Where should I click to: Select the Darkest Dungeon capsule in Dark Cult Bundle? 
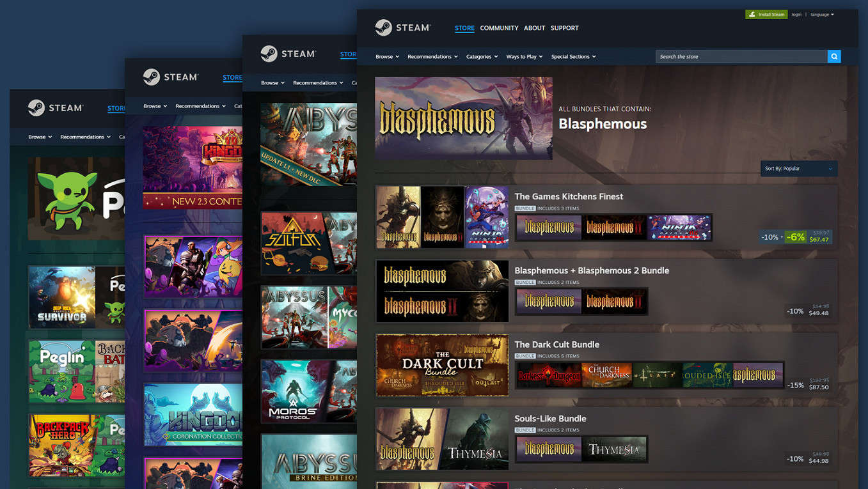(x=548, y=375)
